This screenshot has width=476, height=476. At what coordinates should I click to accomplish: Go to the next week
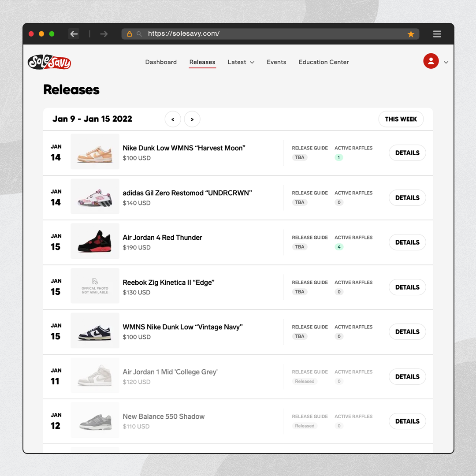coord(192,119)
